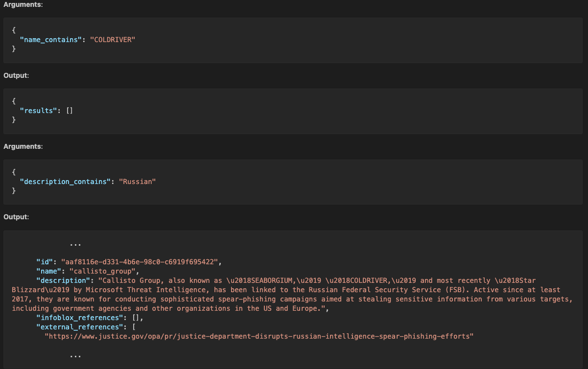Screen dimensions: 588x369
Task: Click the "name_contains" key
Action: coord(49,40)
